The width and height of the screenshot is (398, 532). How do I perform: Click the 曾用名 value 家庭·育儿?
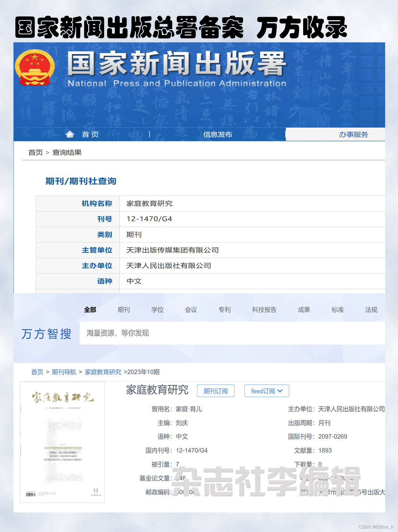[189, 409]
